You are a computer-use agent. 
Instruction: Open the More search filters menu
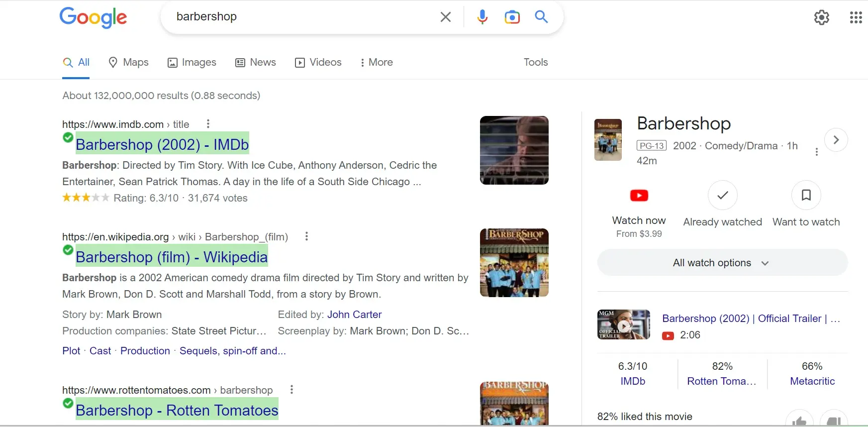(376, 62)
